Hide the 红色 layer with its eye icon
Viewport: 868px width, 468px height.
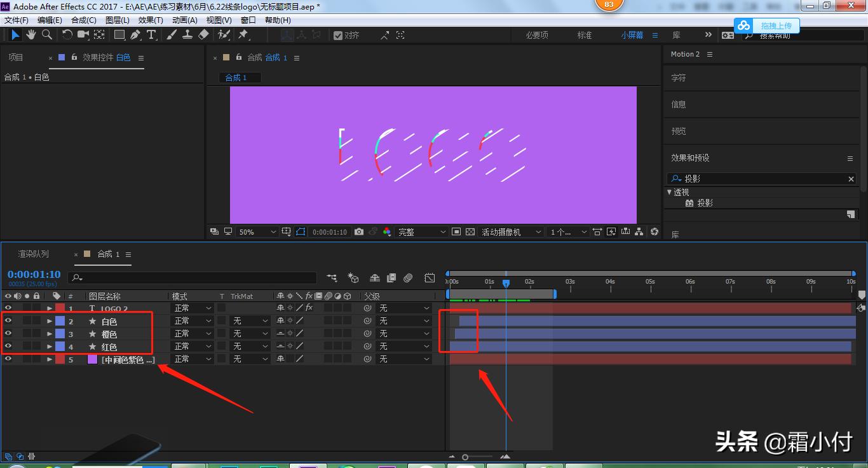tap(8, 347)
